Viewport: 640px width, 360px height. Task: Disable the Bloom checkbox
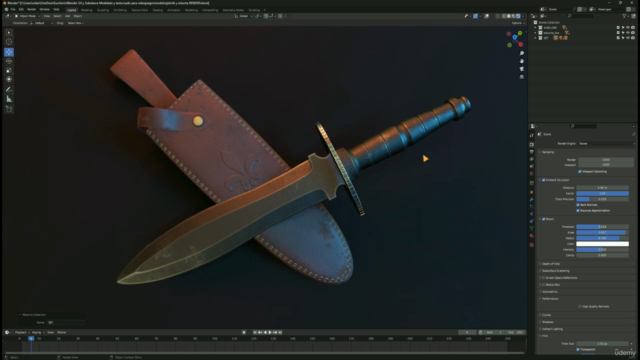pos(544,219)
